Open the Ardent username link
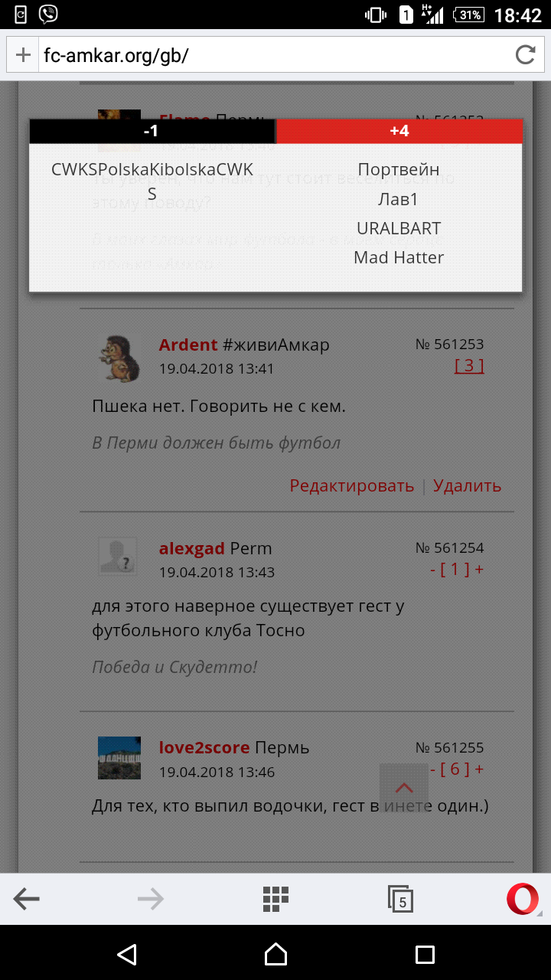 (188, 345)
